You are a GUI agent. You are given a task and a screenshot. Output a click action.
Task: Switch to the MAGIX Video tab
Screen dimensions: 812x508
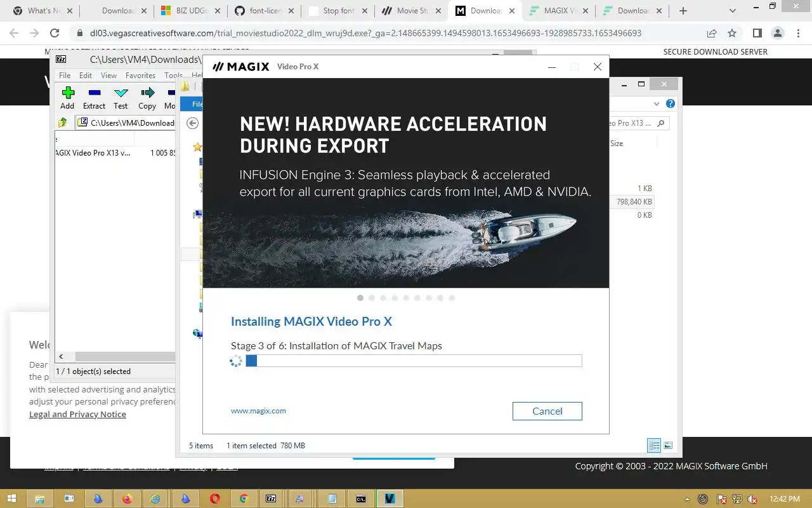(x=558, y=11)
